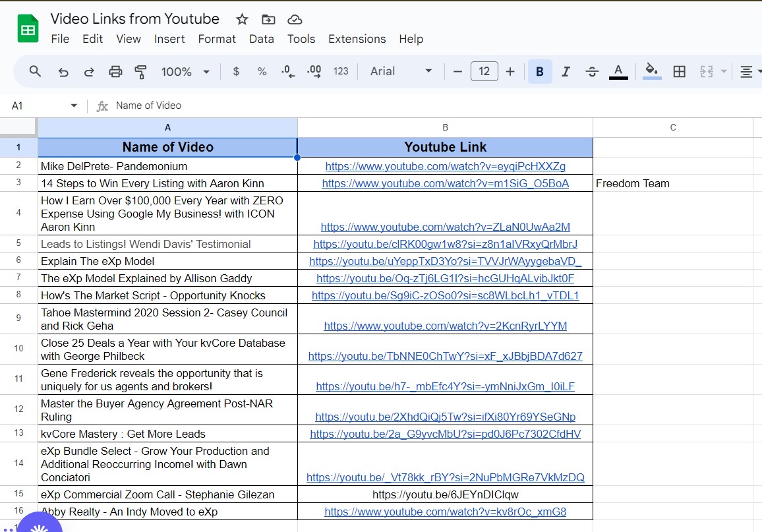Decrease font size with minus button
The width and height of the screenshot is (762, 532).
point(457,72)
